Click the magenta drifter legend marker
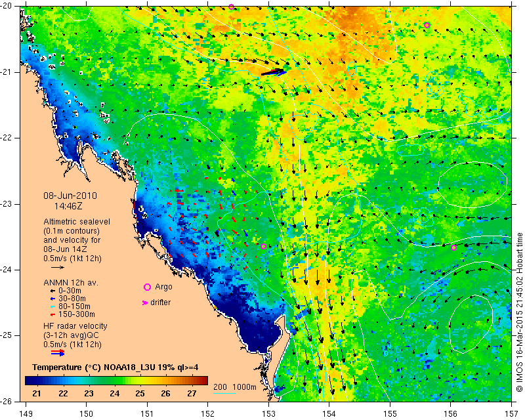The width and height of the screenshot is (525, 420). click(x=145, y=303)
